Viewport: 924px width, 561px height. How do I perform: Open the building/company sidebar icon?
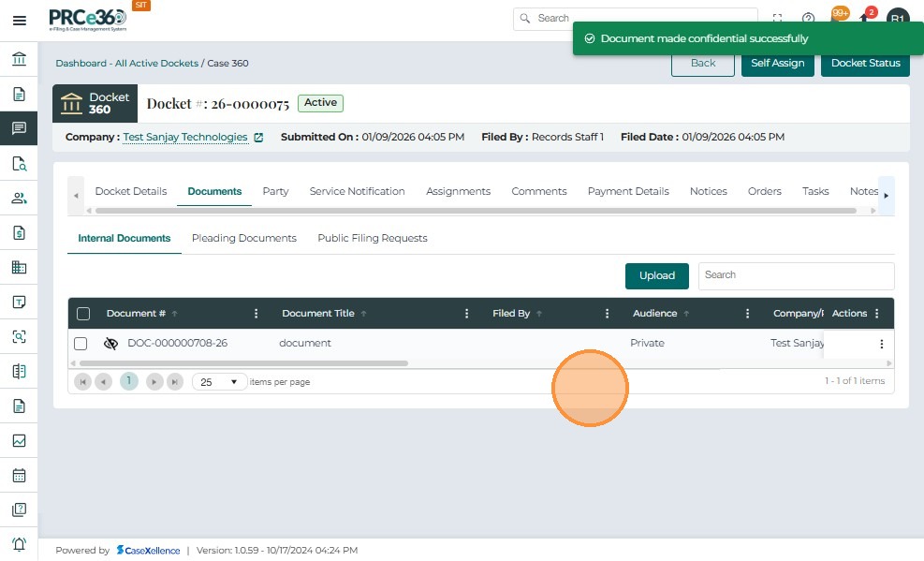pyautogui.click(x=19, y=267)
